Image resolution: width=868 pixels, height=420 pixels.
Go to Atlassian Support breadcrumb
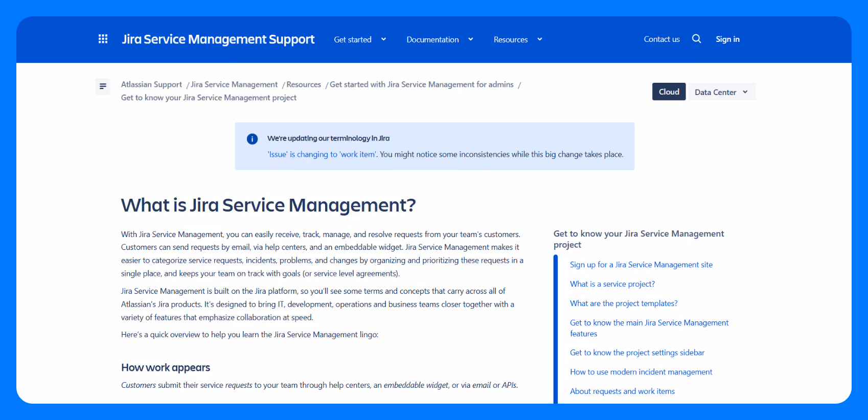(x=151, y=84)
